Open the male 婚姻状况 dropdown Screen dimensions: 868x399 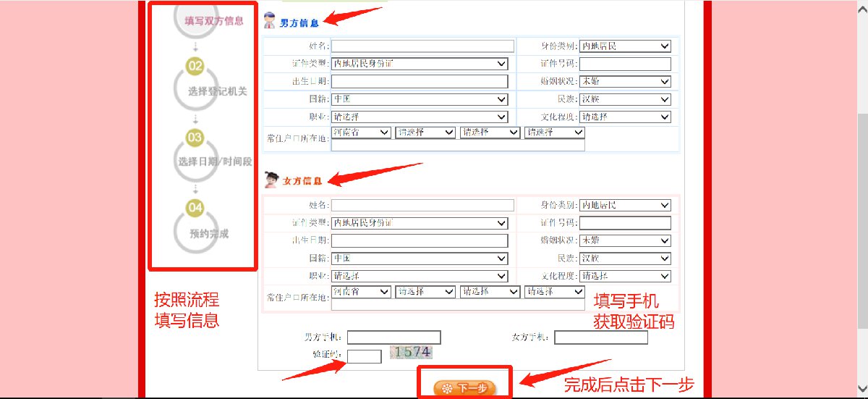pyautogui.click(x=626, y=81)
